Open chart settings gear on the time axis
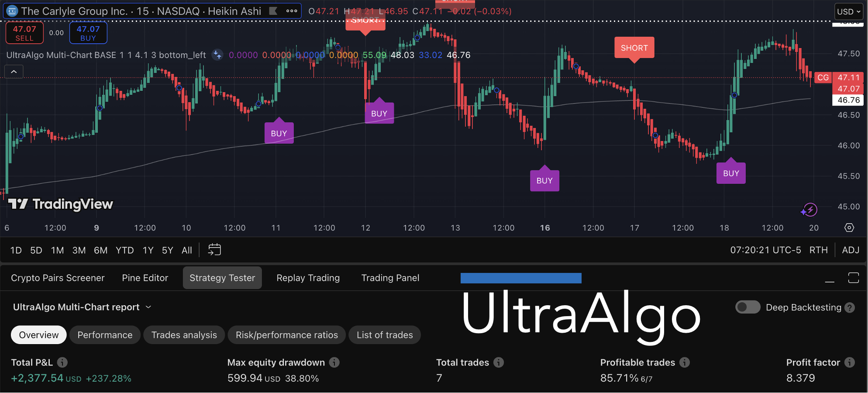 pos(849,228)
